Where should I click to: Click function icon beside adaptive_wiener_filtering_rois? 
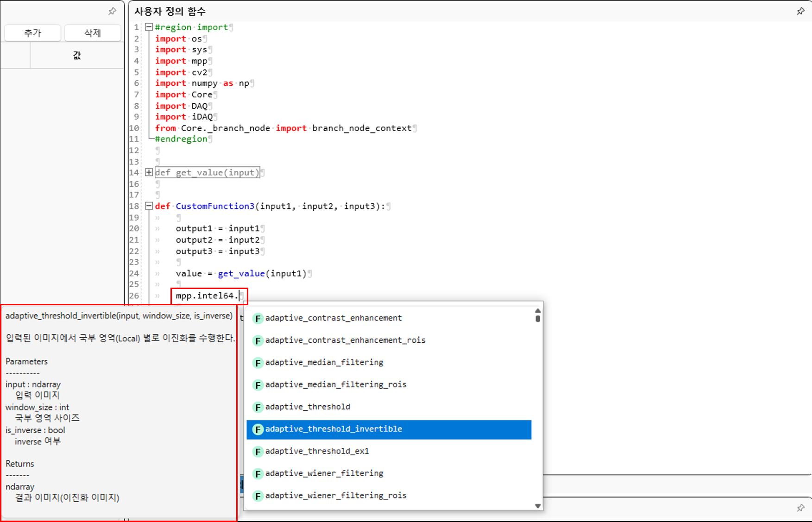pyautogui.click(x=258, y=496)
